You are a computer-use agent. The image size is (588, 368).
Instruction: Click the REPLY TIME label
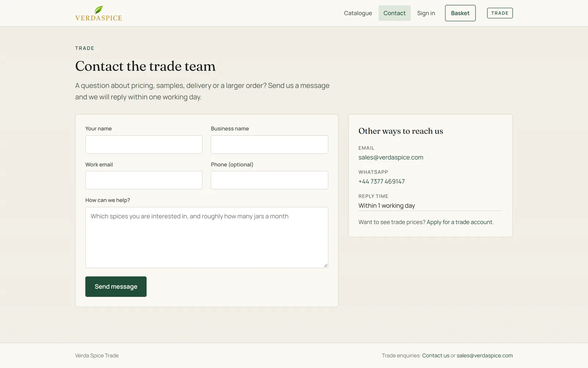373,196
